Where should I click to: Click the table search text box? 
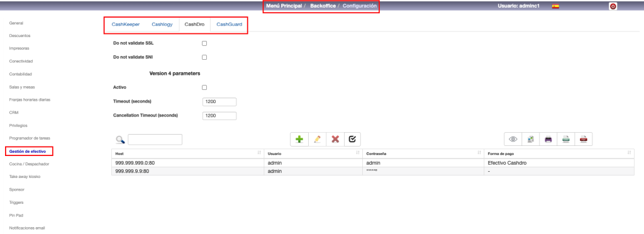click(x=155, y=140)
